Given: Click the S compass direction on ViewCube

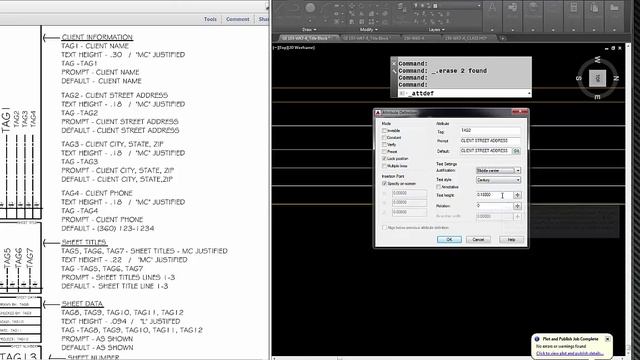Looking at the screenshot, I should pyautogui.click(x=579, y=78).
